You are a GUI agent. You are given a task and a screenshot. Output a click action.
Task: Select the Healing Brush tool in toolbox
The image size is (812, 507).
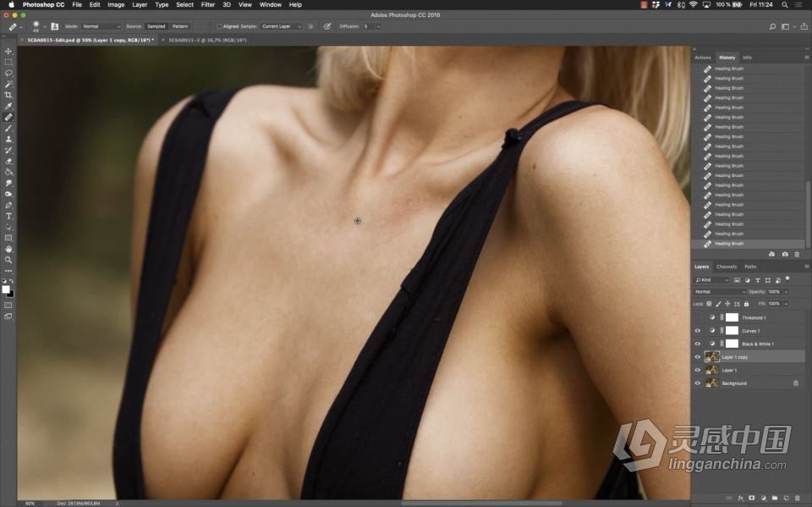click(x=8, y=117)
